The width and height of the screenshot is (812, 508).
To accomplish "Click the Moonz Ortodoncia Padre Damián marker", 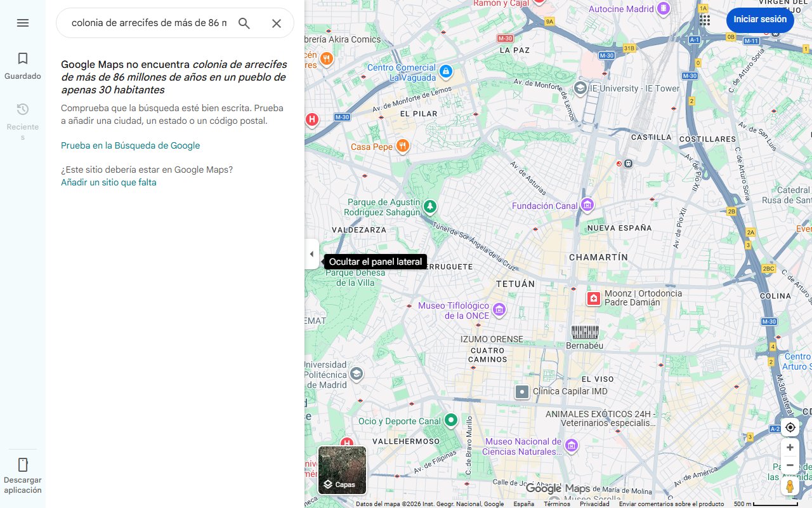I will point(593,298).
